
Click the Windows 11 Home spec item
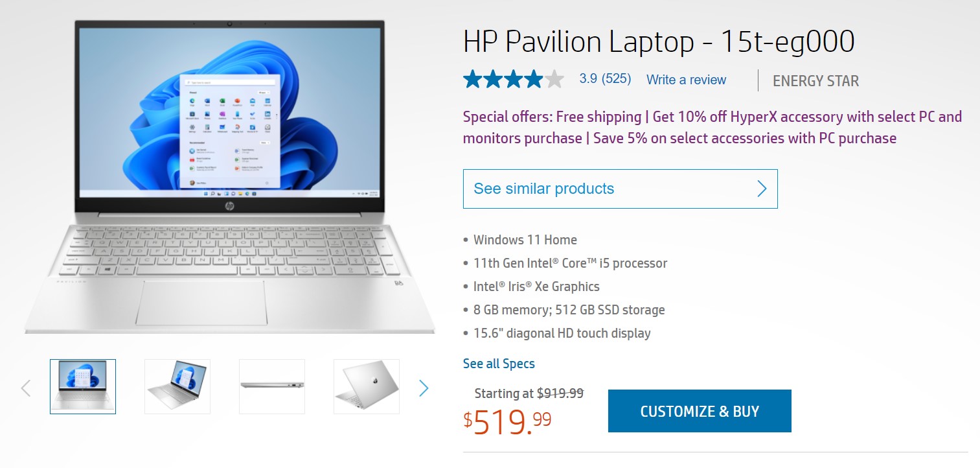525,240
